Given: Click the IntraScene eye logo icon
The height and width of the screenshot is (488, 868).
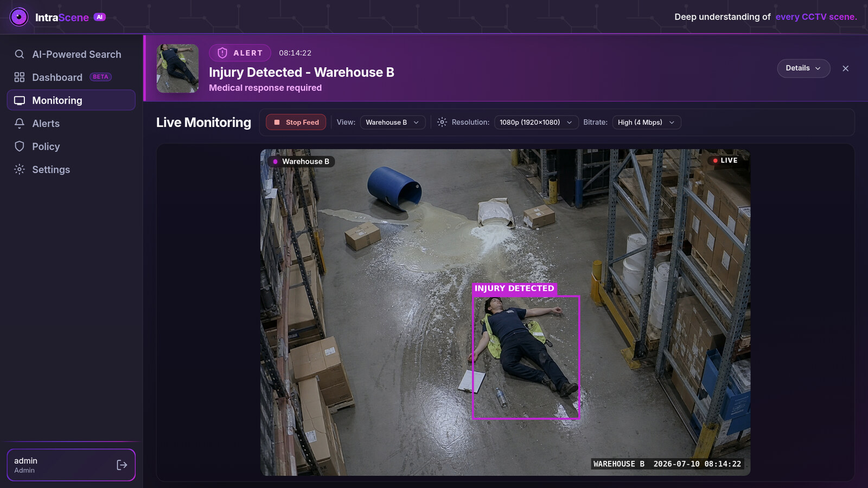Looking at the screenshot, I should coord(19,17).
